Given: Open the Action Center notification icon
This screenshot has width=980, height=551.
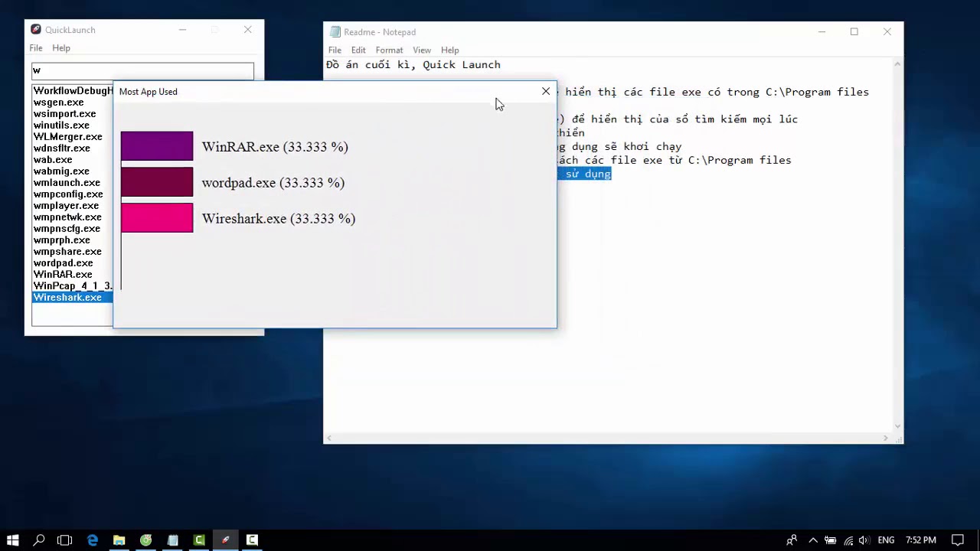Looking at the screenshot, I should [x=957, y=540].
